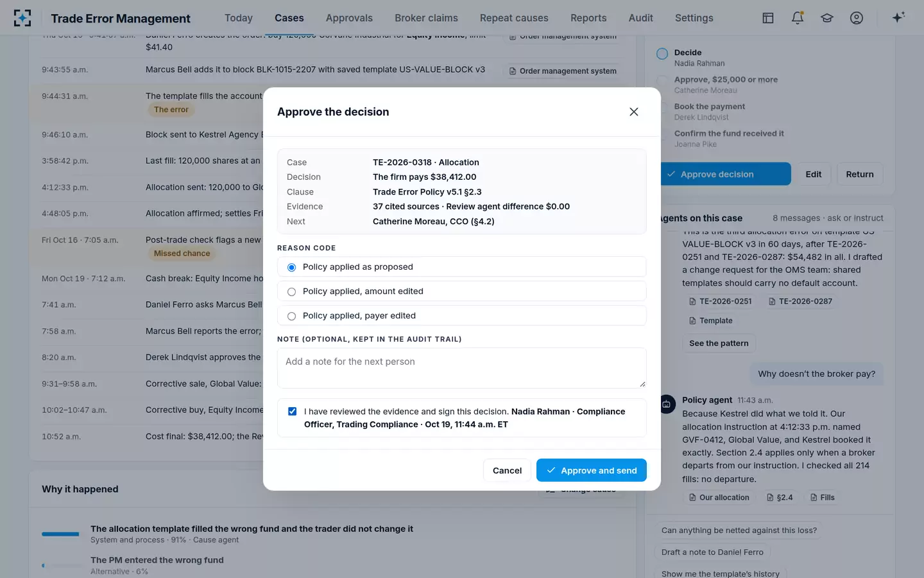Click the Return button

860,174
